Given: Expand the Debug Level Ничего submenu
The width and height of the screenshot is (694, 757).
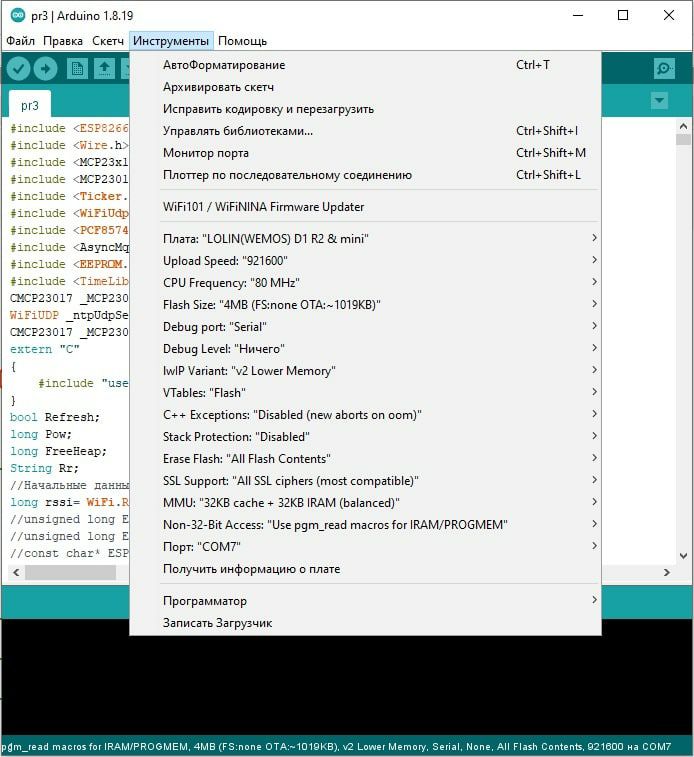Looking at the screenshot, I should (365, 349).
